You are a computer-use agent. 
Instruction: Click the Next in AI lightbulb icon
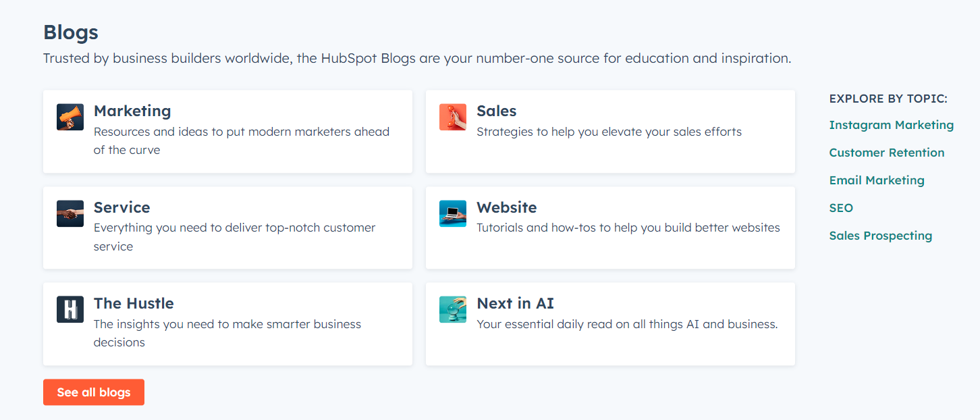(452, 309)
